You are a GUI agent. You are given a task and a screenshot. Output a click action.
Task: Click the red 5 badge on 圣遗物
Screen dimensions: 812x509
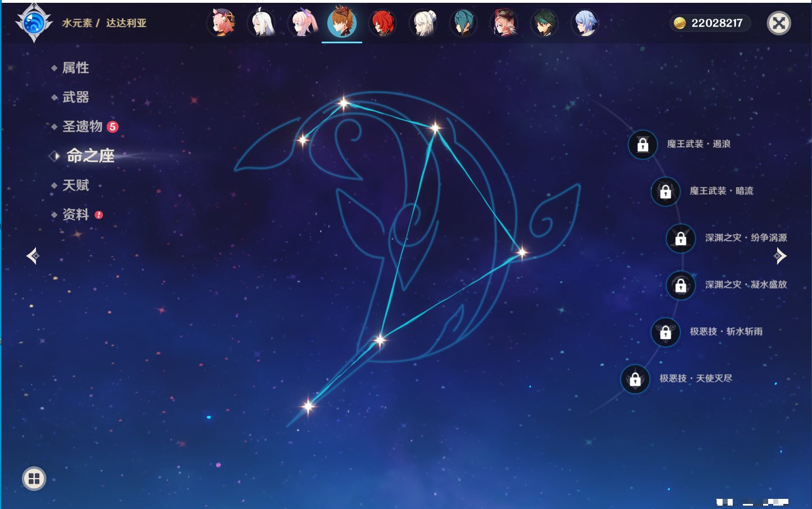(x=112, y=127)
